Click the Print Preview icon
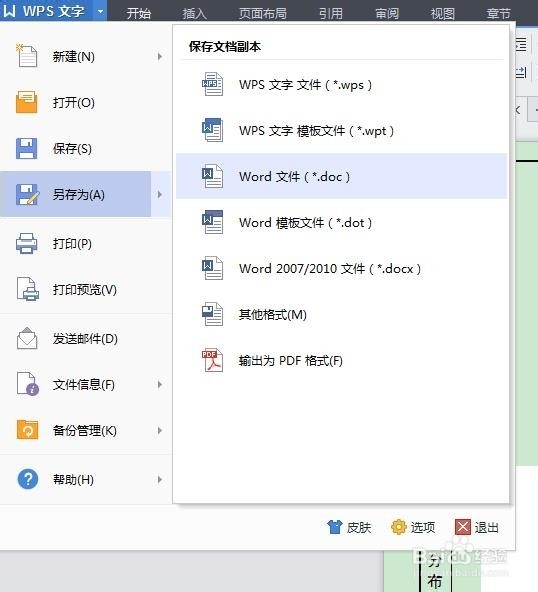This screenshot has height=592, width=538. pyautogui.click(x=27, y=289)
